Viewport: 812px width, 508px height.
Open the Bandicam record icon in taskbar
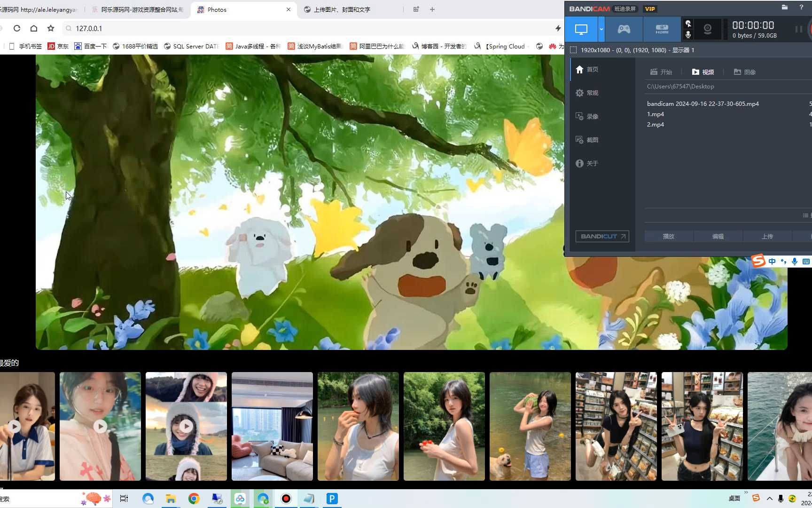click(286, 499)
